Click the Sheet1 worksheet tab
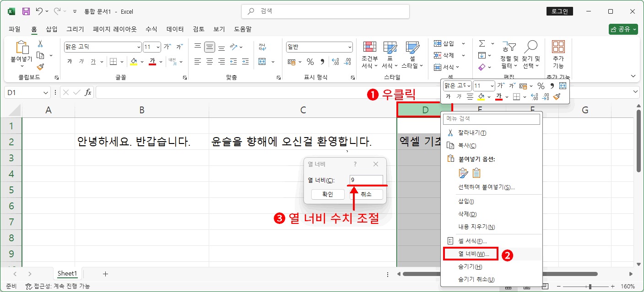The image size is (644, 292). click(67, 274)
